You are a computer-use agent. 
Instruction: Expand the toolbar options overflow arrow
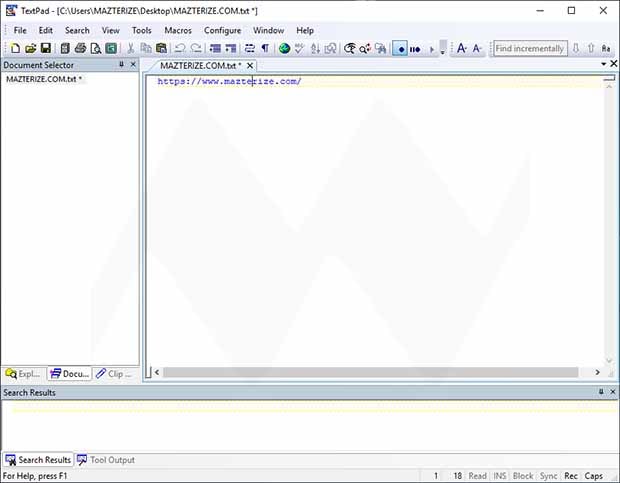[443, 47]
